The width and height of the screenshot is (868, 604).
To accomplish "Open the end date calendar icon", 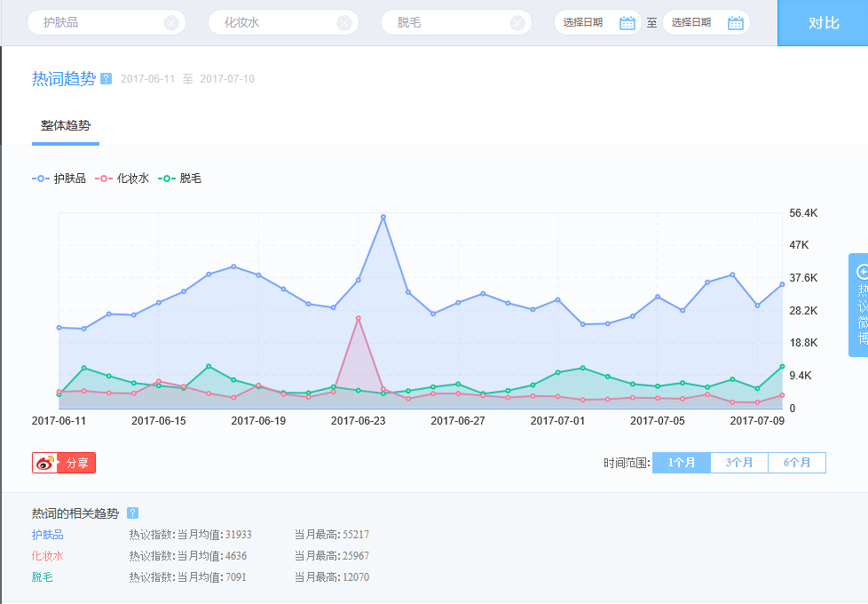I will pos(736,23).
